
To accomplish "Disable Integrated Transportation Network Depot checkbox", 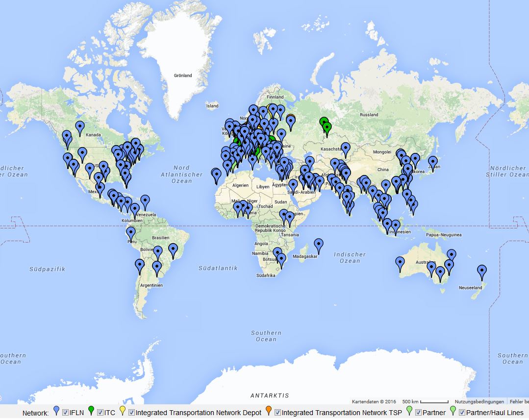I will click(131, 412).
